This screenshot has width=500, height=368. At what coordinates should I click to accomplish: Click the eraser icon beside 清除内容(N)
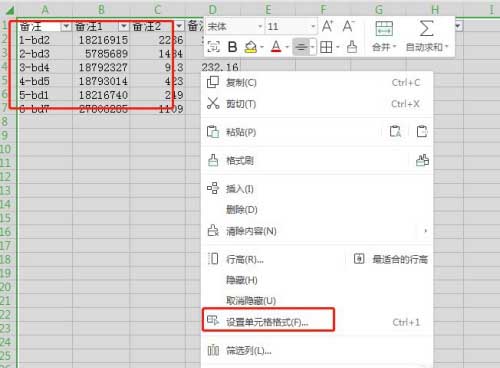tap(213, 230)
